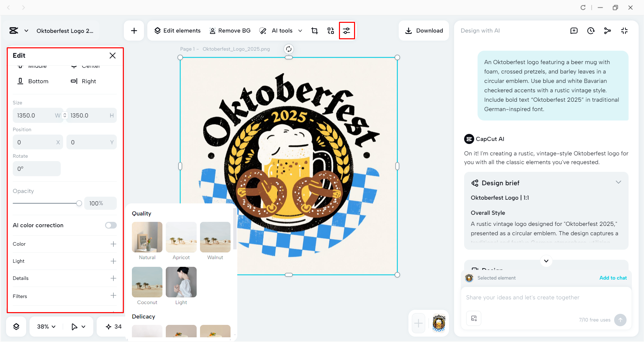Click the share icon in AI panel

[607, 31]
